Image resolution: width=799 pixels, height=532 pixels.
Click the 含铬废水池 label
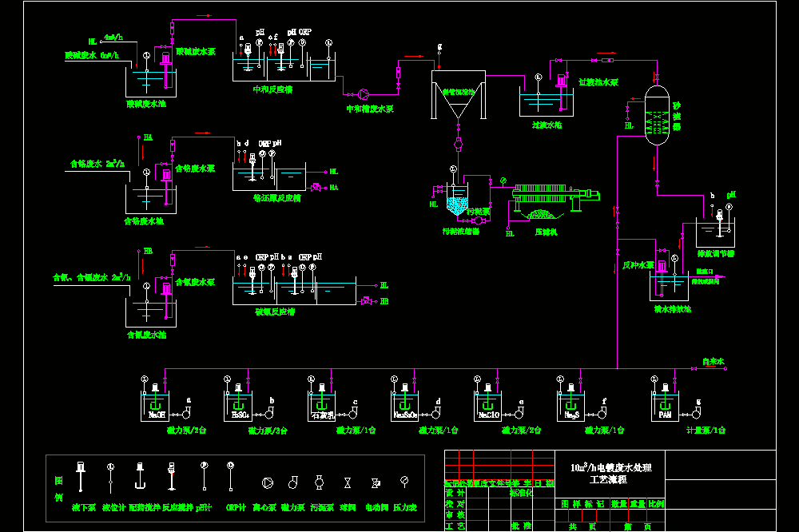tap(144, 221)
